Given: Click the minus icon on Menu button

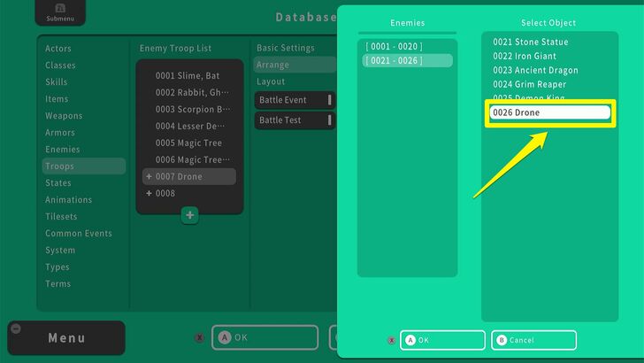Looking at the screenshot, I should [x=16, y=328].
